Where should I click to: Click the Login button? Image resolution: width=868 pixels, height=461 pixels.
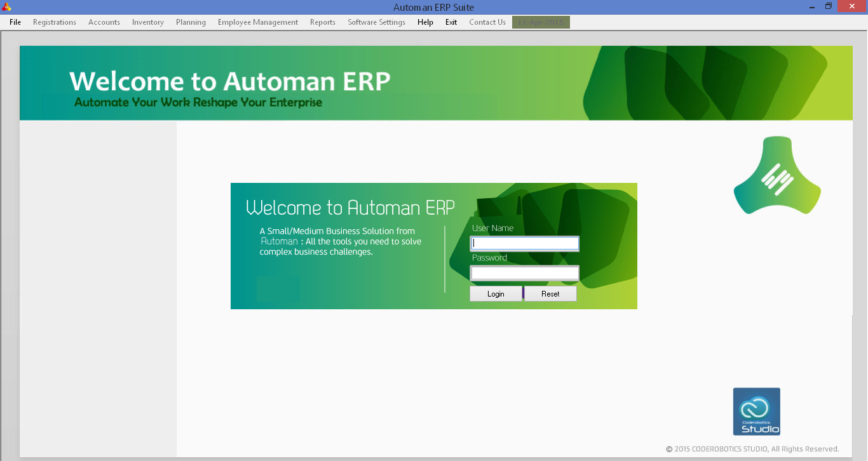[x=496, y=294]
